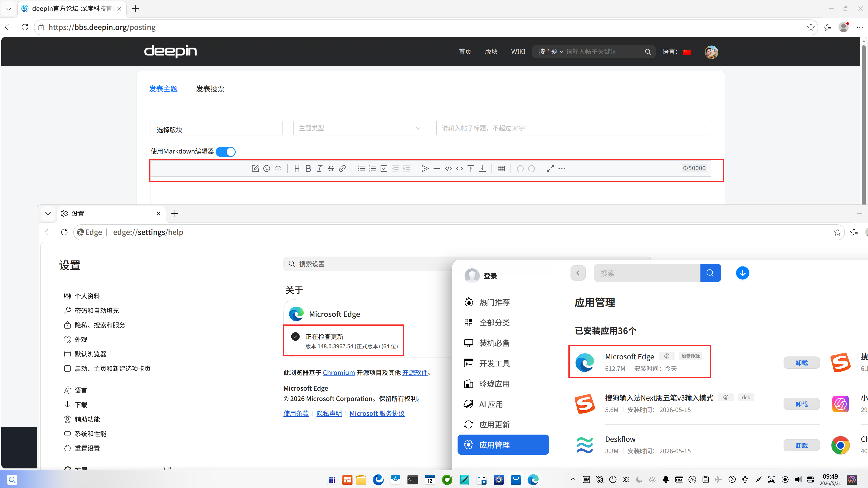This screenshot has width=868, height=488.
Task: Open 个人资料 in Edge settings sidebar
Action: click(x=87, y=296)
